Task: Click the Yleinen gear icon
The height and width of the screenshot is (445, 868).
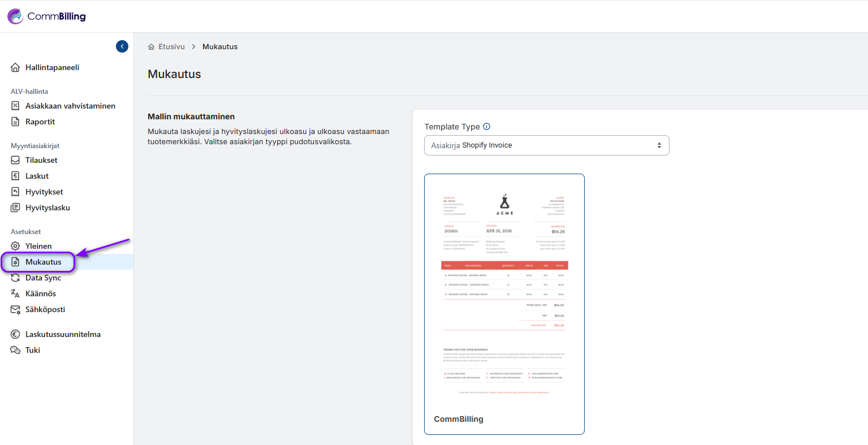Action: 15,247
